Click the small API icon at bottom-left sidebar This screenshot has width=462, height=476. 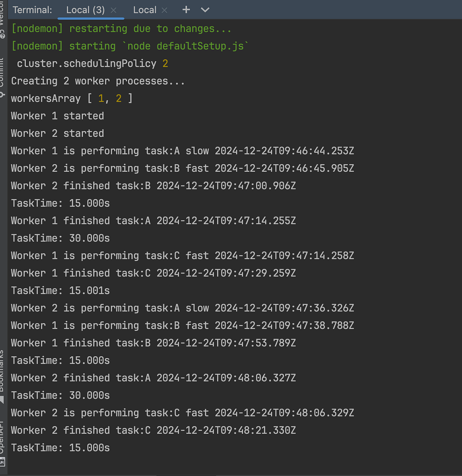pyautogui.click(x=3, y=460)
